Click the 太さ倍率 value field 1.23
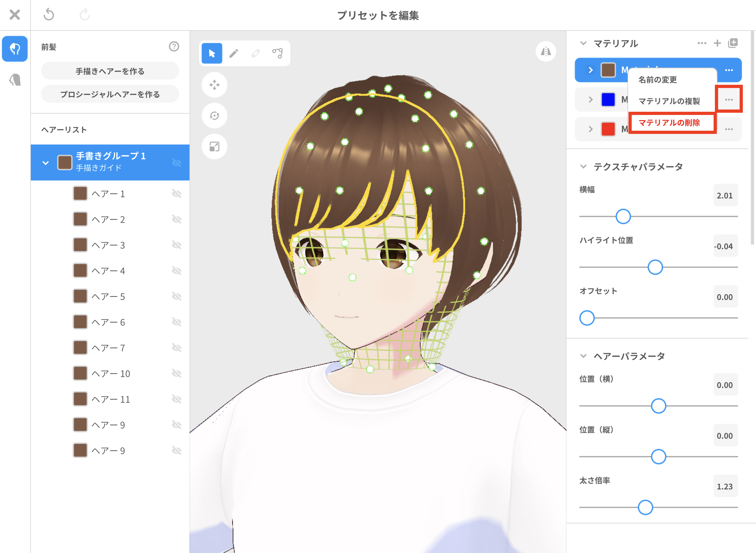The image size is (756, 553). point(725,487)
